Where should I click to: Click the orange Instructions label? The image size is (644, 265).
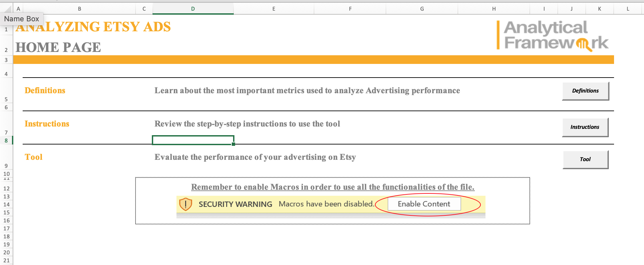47,124
